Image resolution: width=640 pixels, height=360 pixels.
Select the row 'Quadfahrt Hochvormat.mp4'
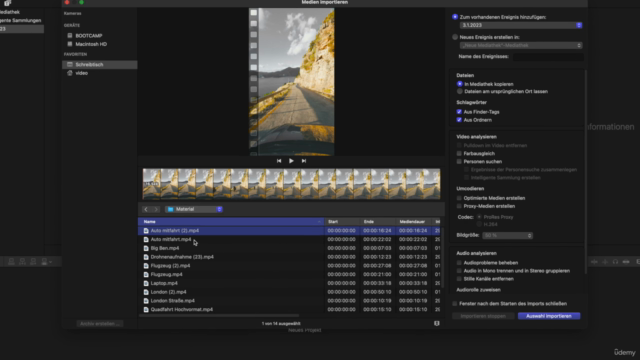(x=289, y=310)
